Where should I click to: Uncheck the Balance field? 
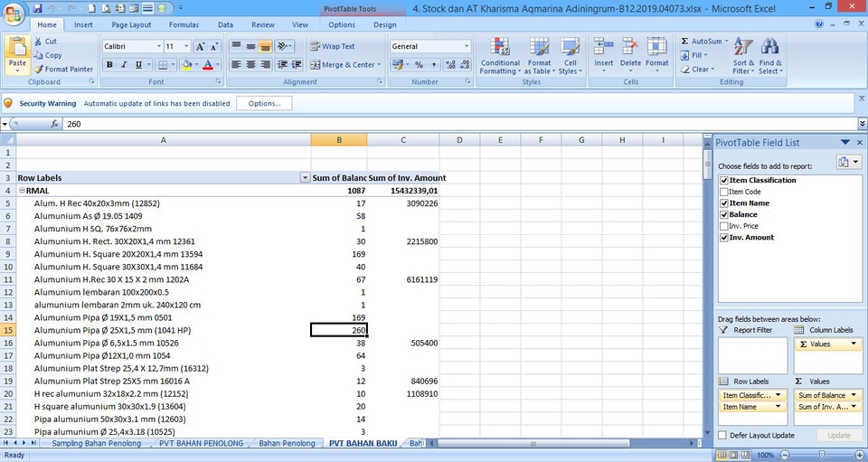pos(723,214)
